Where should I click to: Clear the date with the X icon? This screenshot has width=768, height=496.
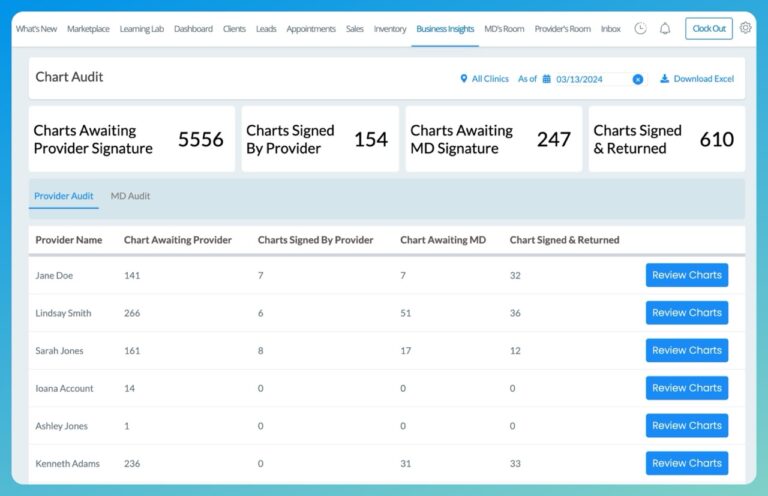click(638, 79)
